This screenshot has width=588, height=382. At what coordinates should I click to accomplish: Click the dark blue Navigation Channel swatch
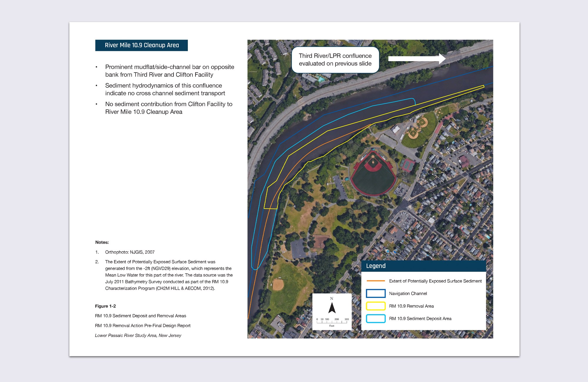pyautogui.click(x=376, y=294)
